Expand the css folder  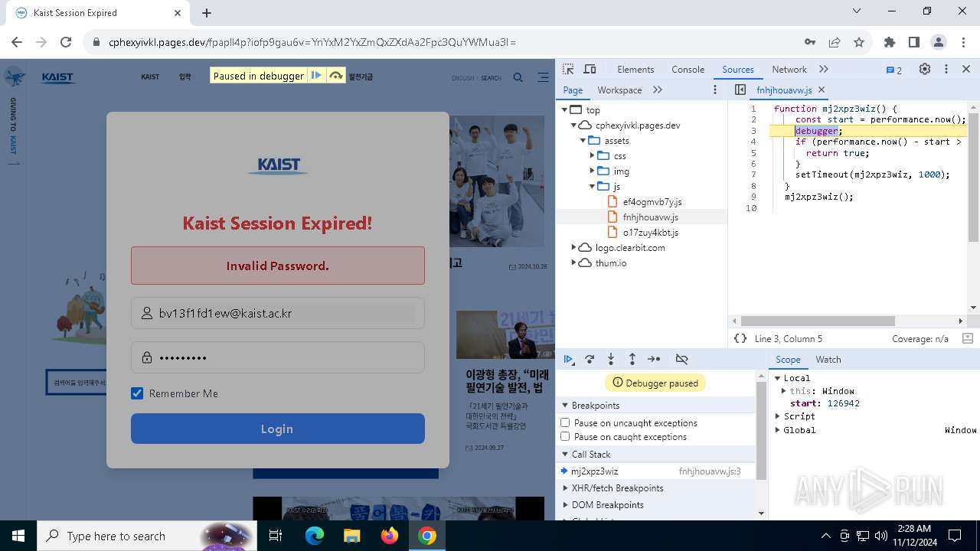(592, 155)
